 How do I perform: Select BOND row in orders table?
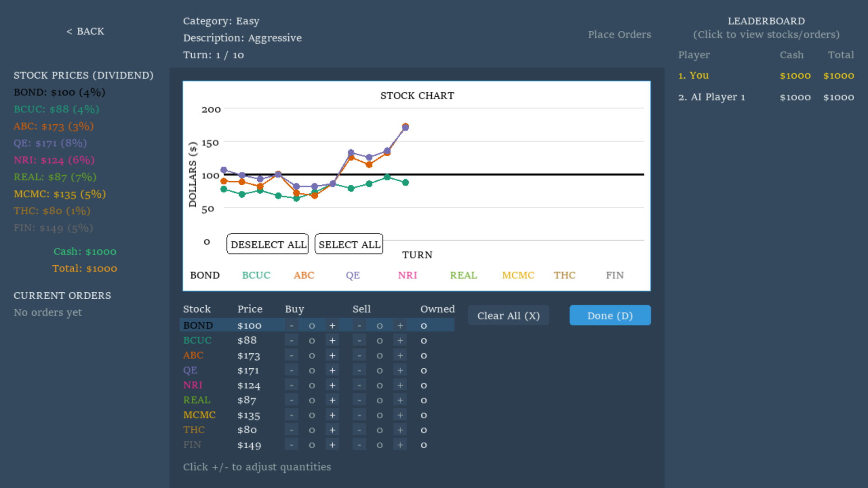point(317,325)
